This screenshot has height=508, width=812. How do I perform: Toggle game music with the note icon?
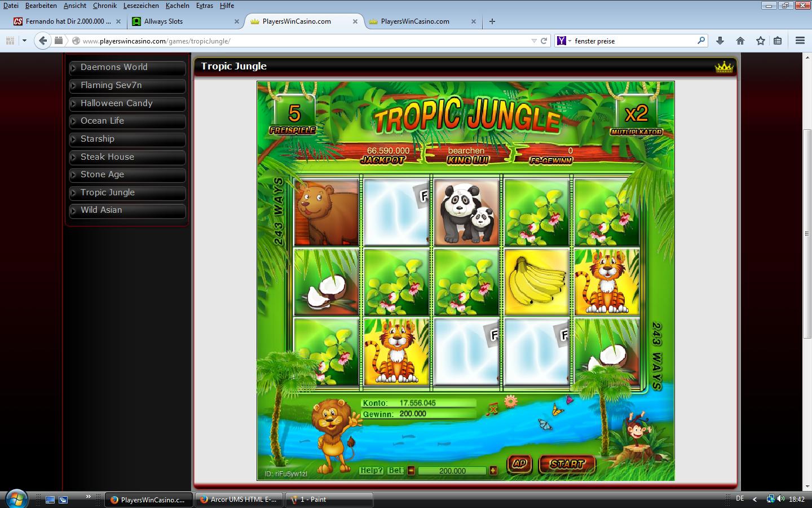(492, 409)
